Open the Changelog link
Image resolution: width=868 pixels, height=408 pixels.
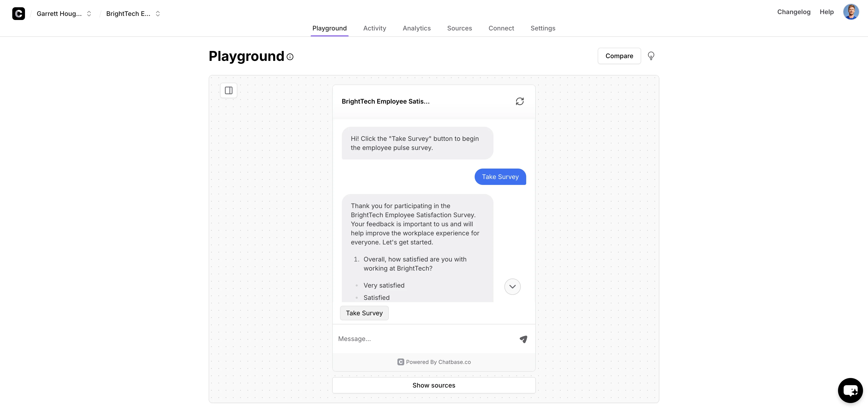(x=794, y=12)
